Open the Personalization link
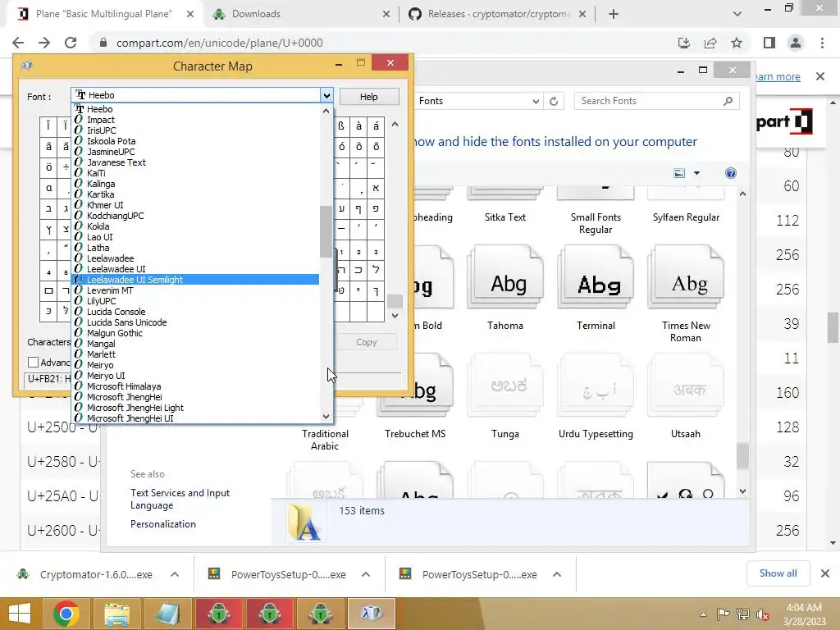This screenshot has width=840, height=630. pyautogui.click(x=163, y=524)
